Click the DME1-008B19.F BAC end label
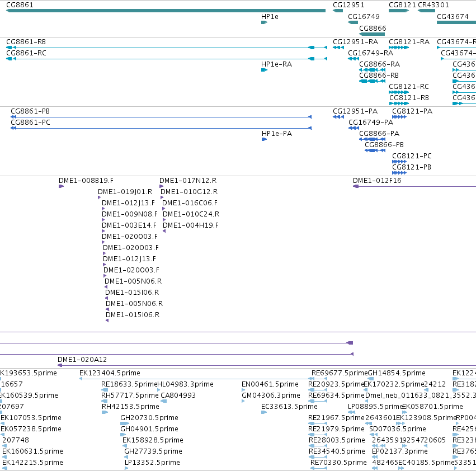The image size is (476, 471). [x=86, y=181]
